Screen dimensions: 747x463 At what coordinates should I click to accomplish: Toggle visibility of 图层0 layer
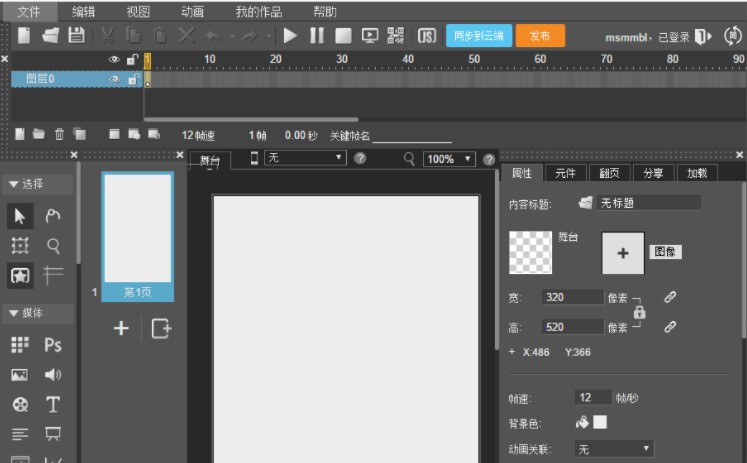[114, 79]
